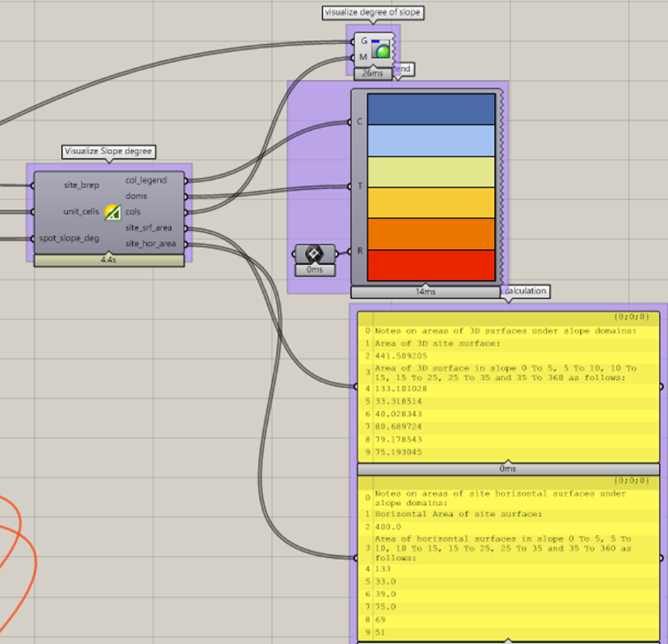
Task: Select 'Notes on areas of 3D surfaces' row
Action: coord(508,331)
